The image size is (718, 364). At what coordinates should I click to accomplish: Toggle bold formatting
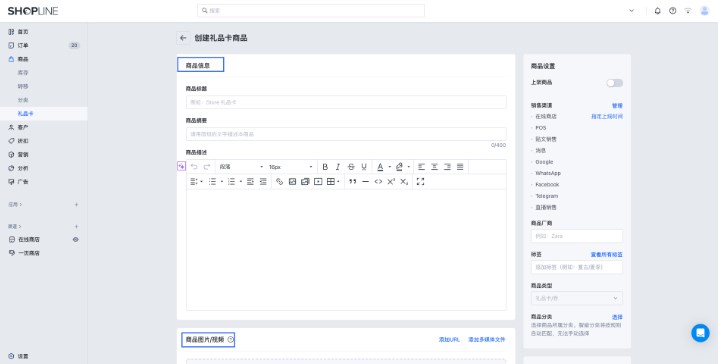pos(325,167)
